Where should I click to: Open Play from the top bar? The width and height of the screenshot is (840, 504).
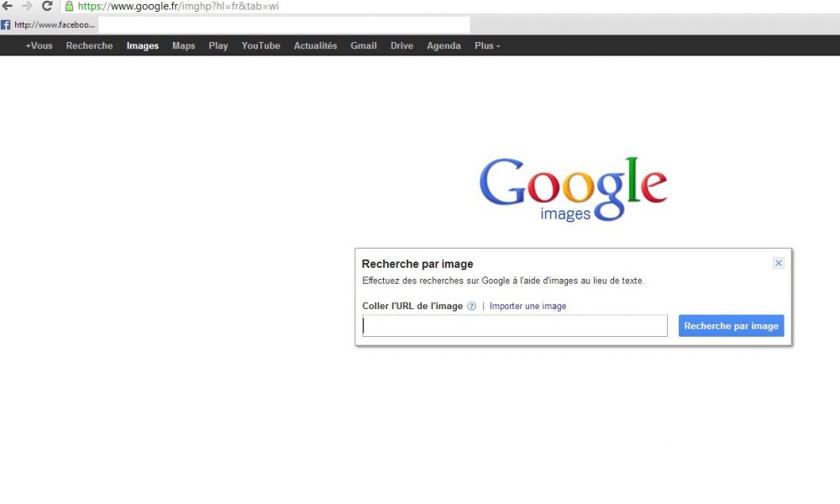click(x=218, y=46)
